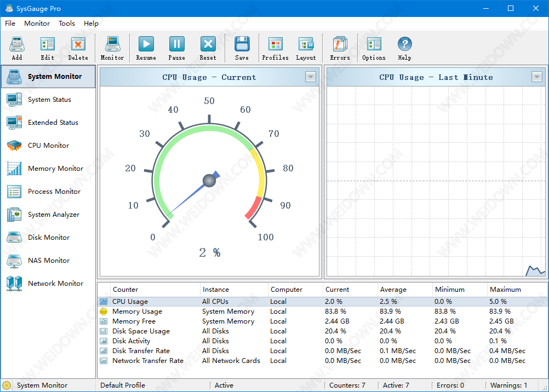Image resolution: width=549 pixels, height=392 pixels.
Task: Click the status bar yellow indicator icon
Action: (7, 385)
